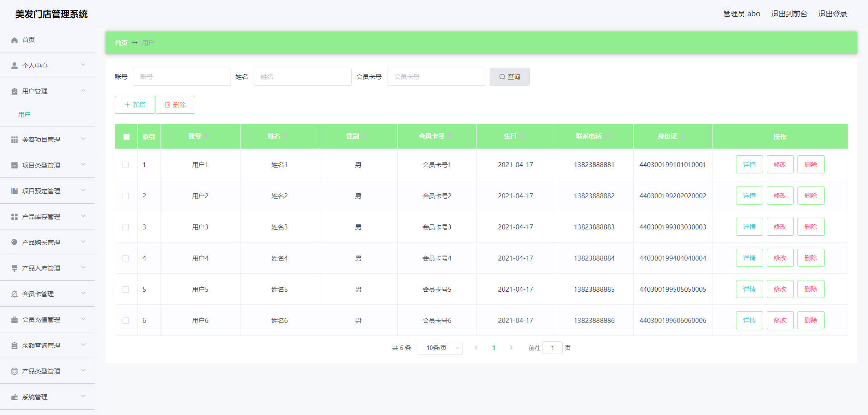Focus the 账号 search input field

click(182, 77)
